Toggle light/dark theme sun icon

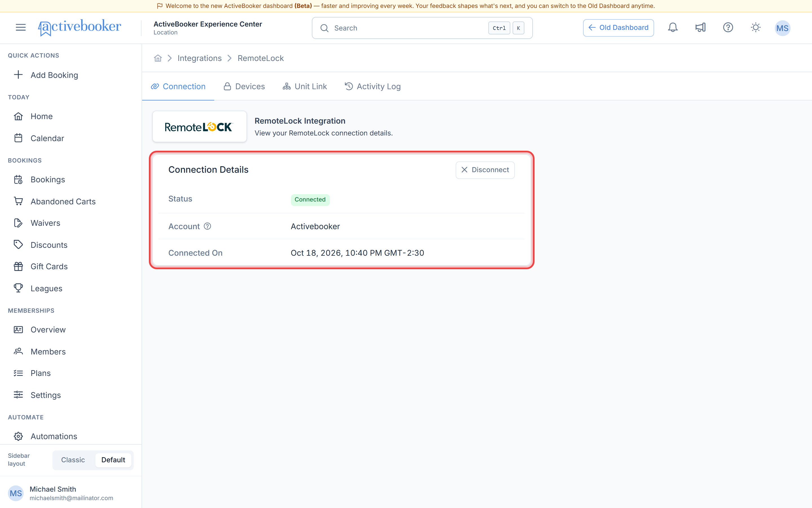[755, 28]
